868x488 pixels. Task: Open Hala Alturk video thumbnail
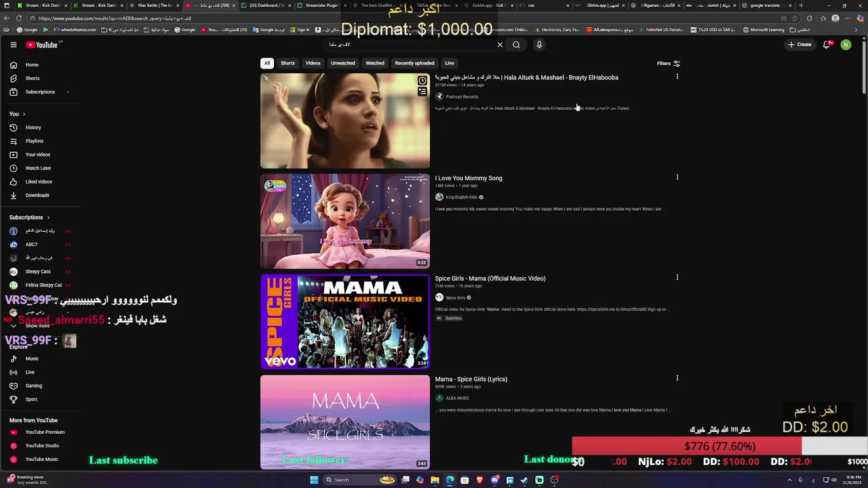(x=345, y=121)
